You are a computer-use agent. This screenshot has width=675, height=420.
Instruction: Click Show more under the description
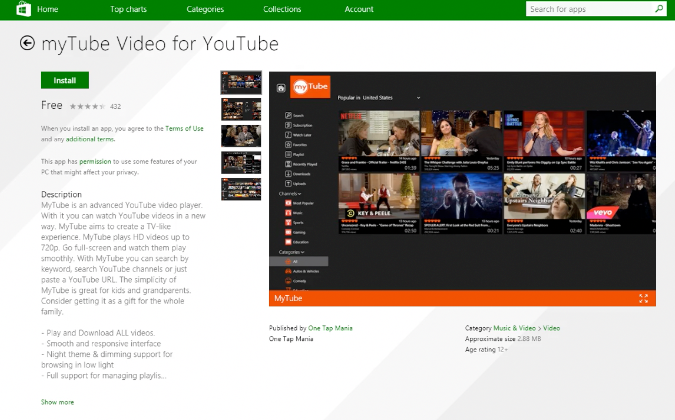coord(57,402)
